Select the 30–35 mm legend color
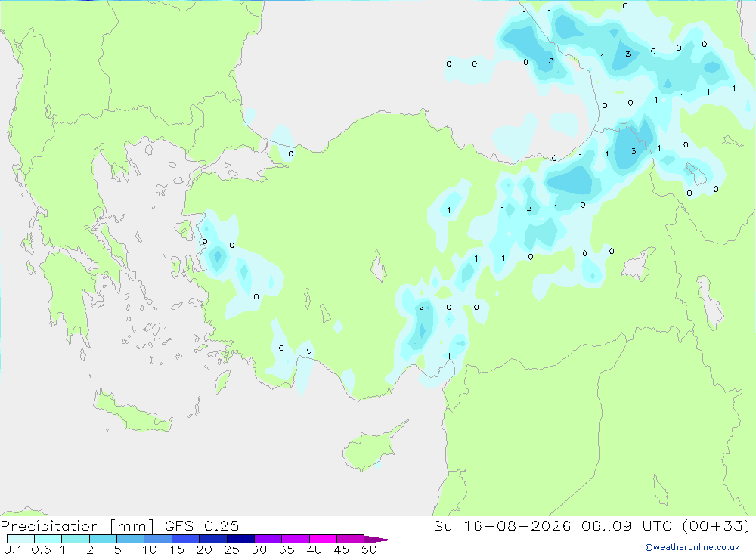The image size is (756, 554). pyautogui.click(x=268, y=539)
